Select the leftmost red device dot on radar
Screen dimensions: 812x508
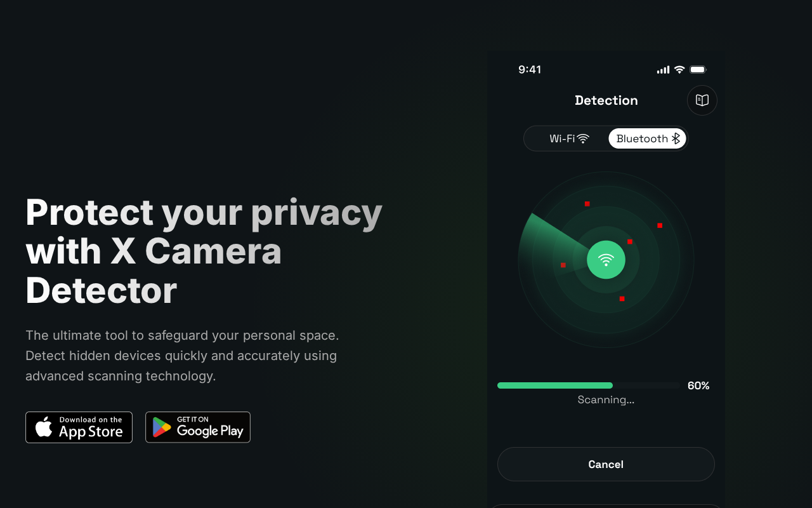pyautogui.click(x=563, y=265)
